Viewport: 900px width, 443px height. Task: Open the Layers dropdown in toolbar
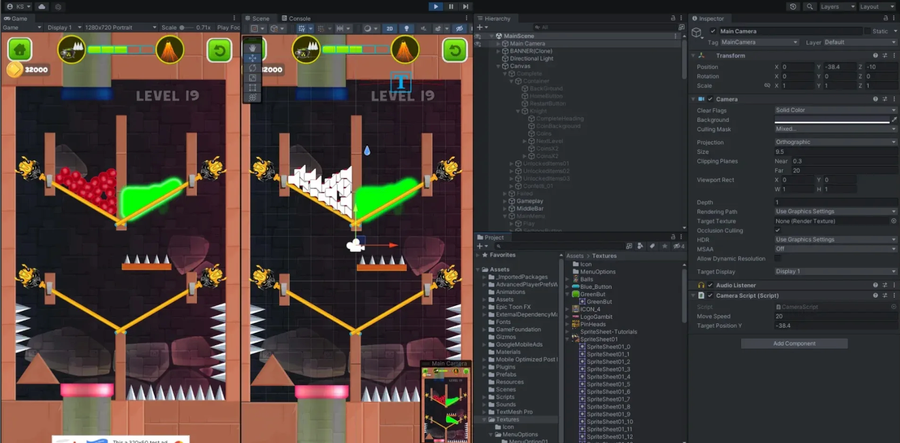click(x=834, y=6)
